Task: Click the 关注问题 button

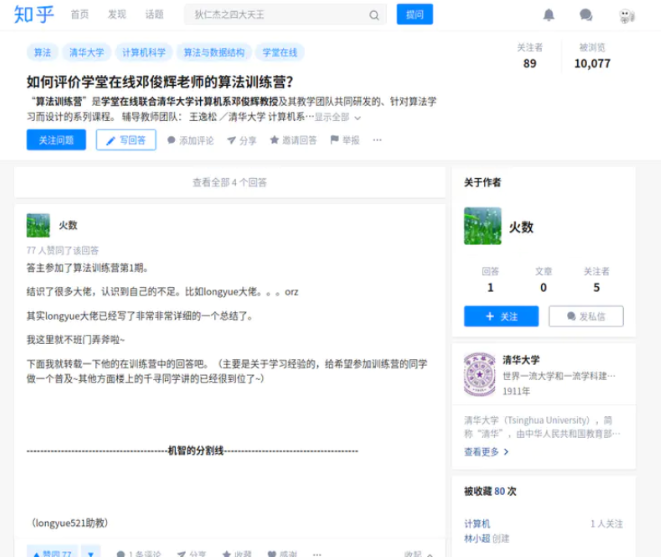Action: click(x=56, y=140)
